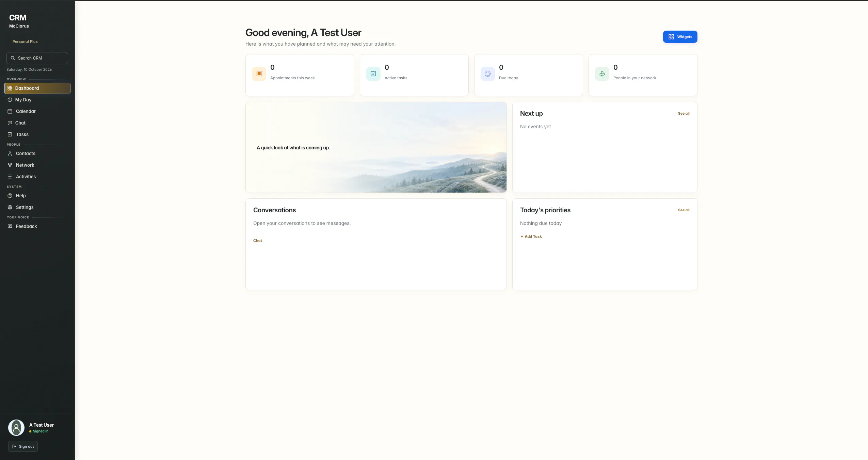Click the MoClarus brand name
The height and width of the screenshot is (460, 868).
coord(19,26)
